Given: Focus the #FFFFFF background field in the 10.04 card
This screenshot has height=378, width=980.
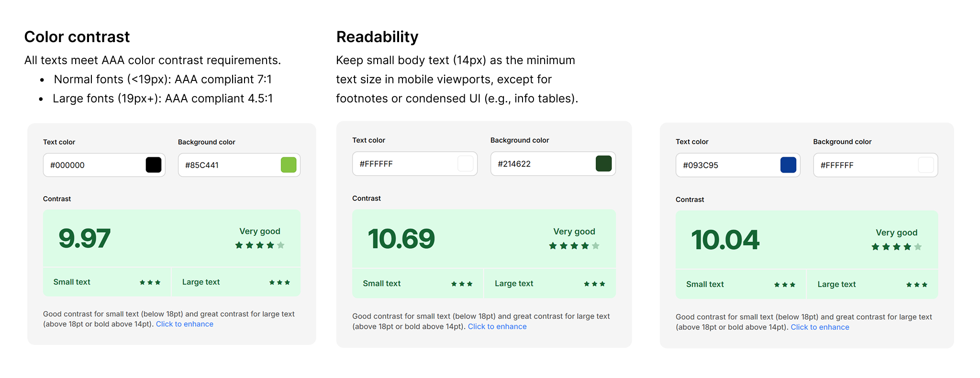Looking at the screenshot, I should (876, 165).
